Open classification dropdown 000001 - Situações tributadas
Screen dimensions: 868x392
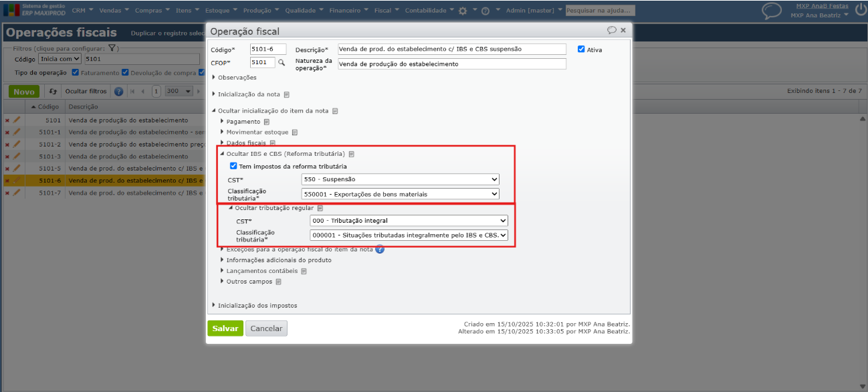point(409,235)
